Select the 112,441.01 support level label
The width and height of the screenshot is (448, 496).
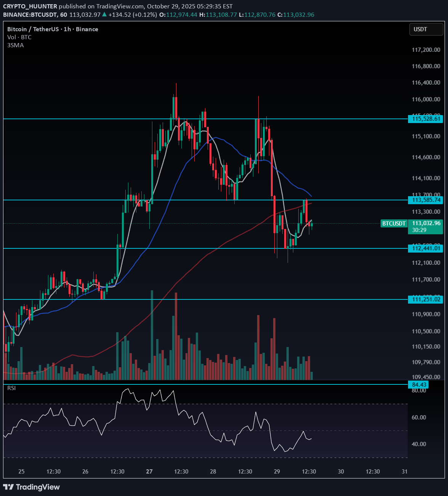tap(426, 248)
